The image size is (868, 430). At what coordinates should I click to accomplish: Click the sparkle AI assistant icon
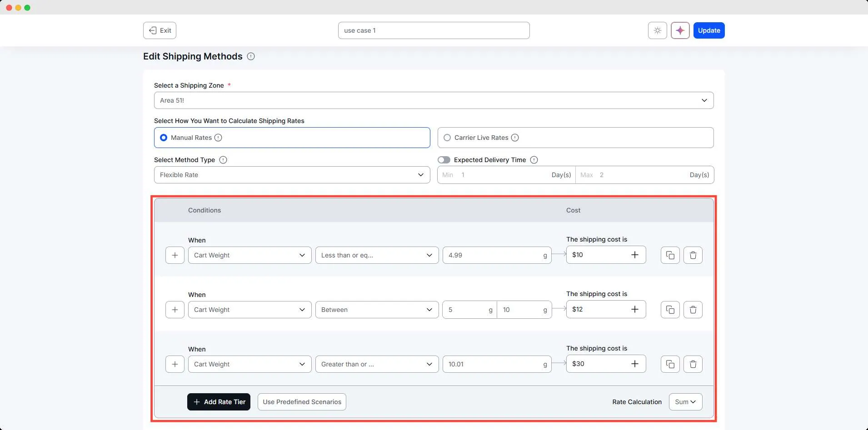click(x=680, y=30)
